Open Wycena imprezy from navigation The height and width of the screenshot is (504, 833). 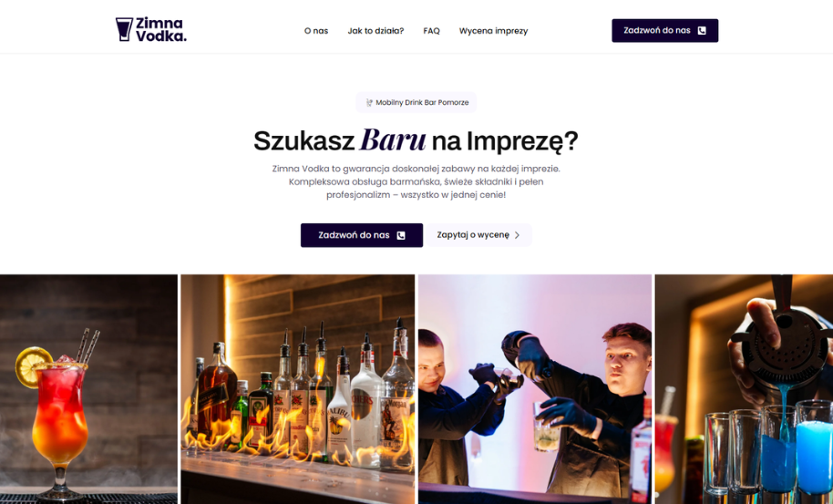coord(494,31)
